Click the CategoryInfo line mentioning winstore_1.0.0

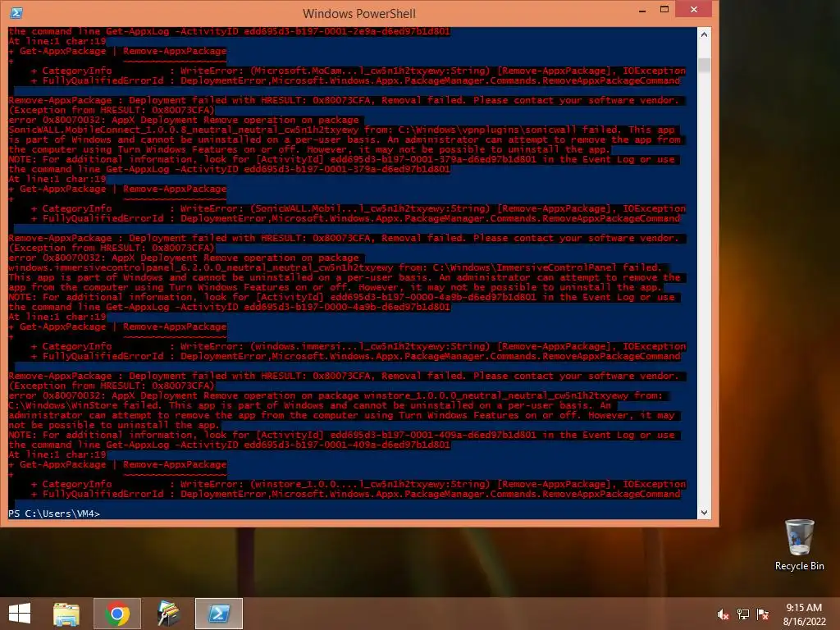pyautogui.click(x=358, y=484)
